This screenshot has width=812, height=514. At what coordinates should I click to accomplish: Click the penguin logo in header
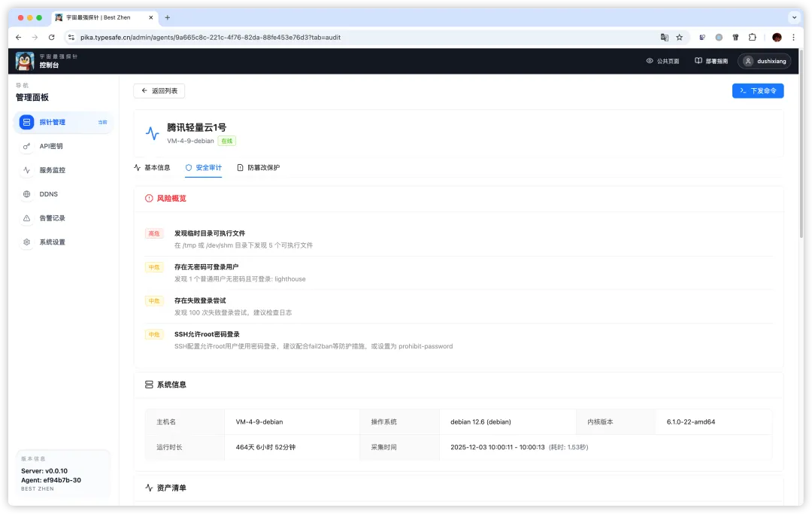click(x=24, y=61)
